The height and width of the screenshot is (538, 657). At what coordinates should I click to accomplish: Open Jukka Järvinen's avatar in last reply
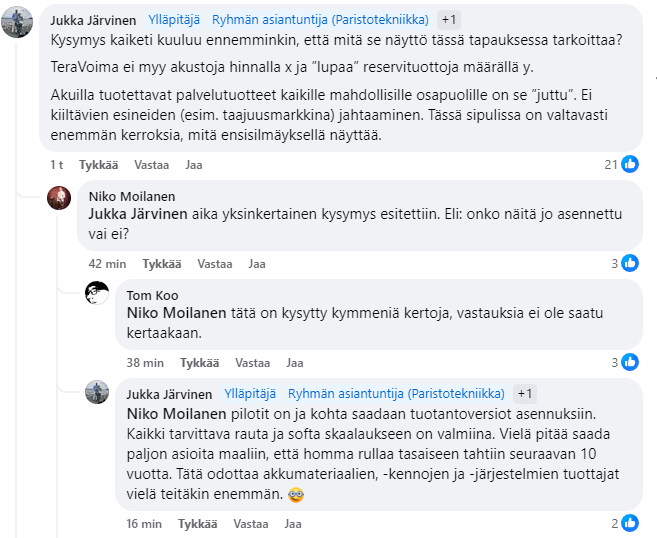(x=97, y=393)
